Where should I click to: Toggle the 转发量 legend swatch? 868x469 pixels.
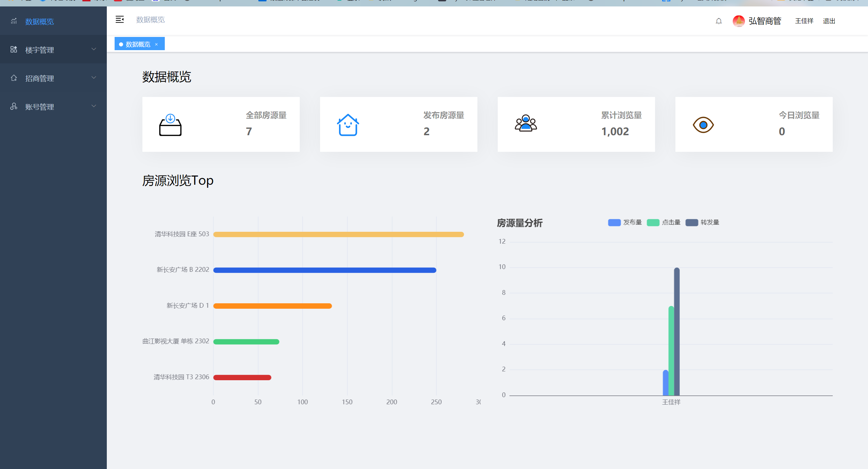[x=692, y=222]
